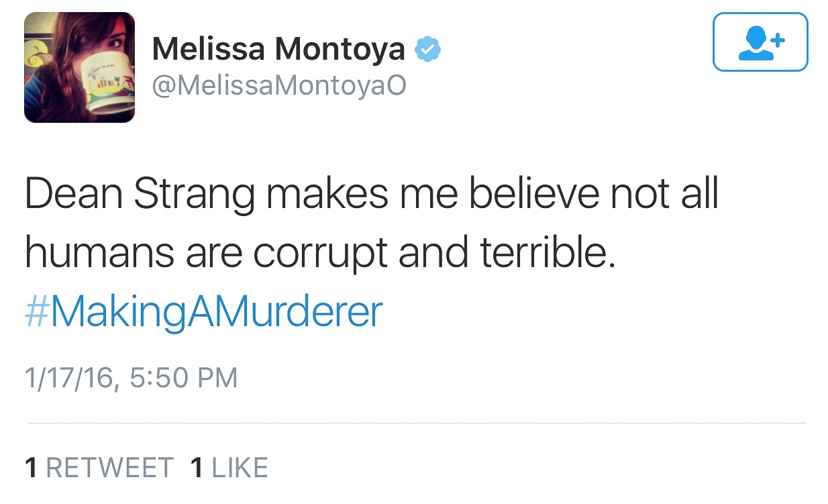
Task: Open Melissa Montoya's profile photo
Action: tap(79, 68)
